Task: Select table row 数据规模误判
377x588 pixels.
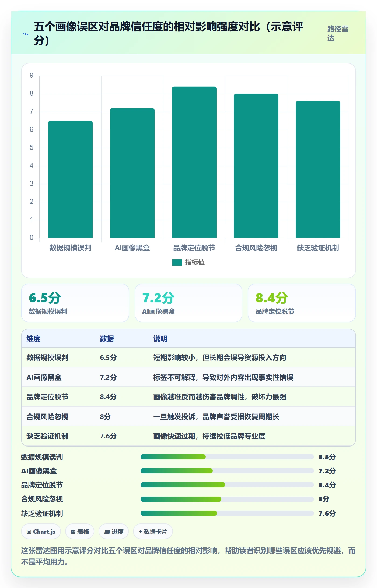Action: point(188,357)
